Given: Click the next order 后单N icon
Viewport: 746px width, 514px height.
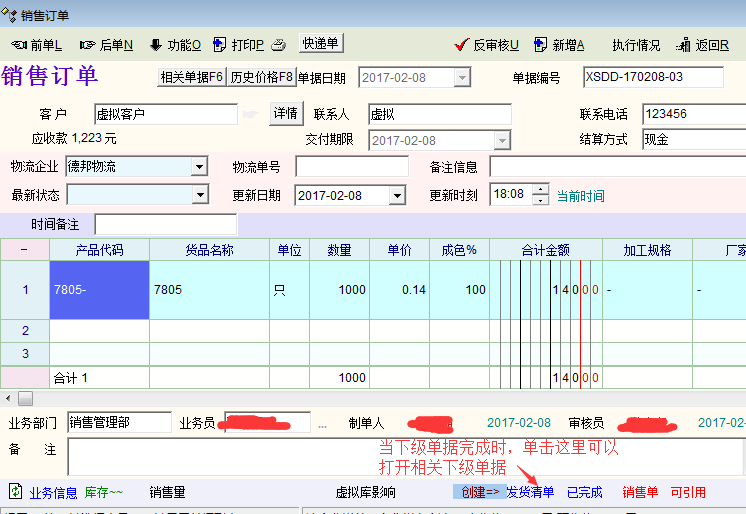Looking at the screenshot, I should (x=88, y=45).
